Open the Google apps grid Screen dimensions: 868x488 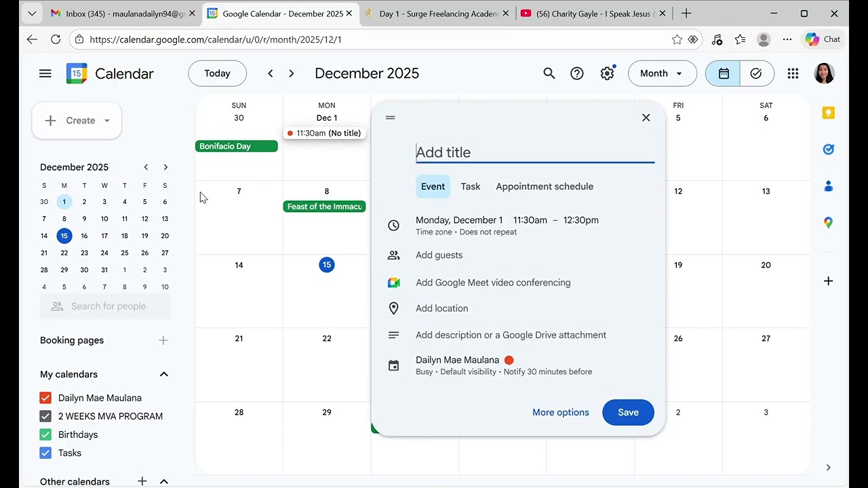(x=793, y=73)
